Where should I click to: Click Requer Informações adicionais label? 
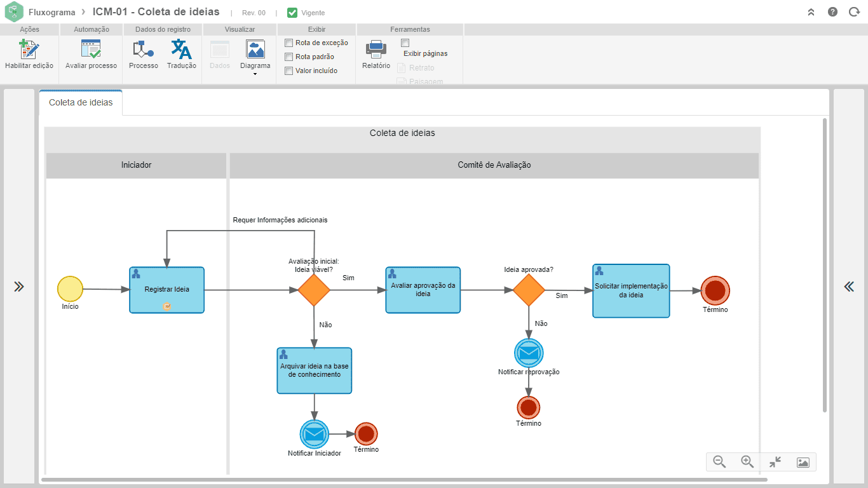coord(280,220)
